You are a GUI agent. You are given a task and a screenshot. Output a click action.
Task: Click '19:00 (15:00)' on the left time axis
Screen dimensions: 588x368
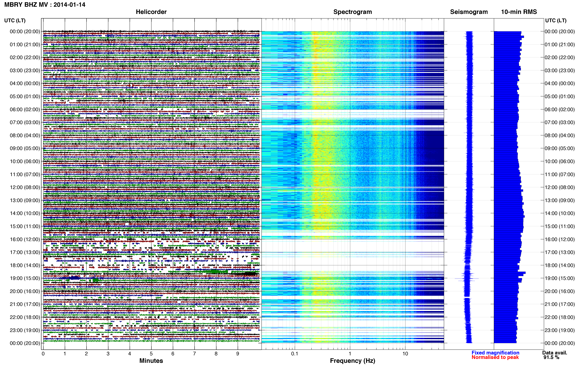point(25,278)
